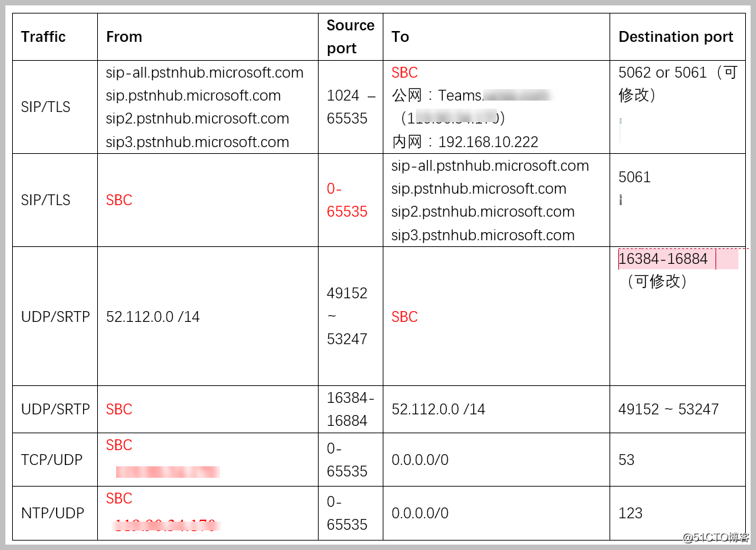Click red SBC in the NTP/UDP row
This screenshot has width=756, height=550.
[119, 499]
